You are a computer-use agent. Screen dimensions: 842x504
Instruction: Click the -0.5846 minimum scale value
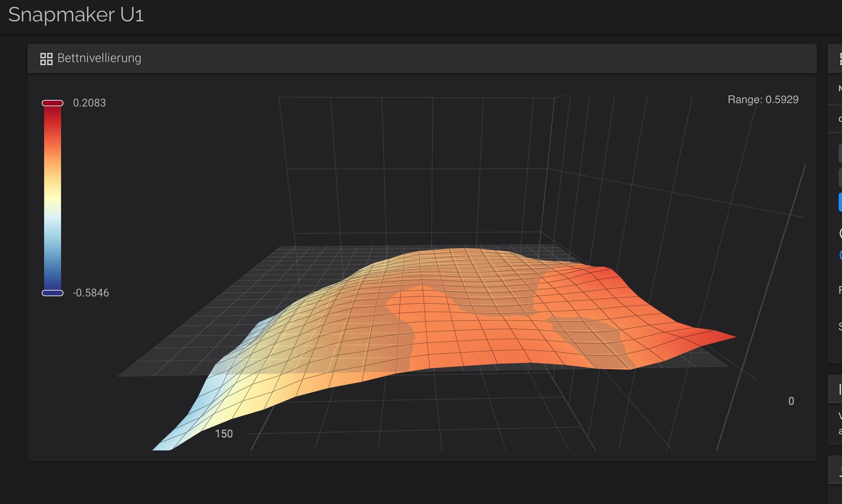point(91,293)
